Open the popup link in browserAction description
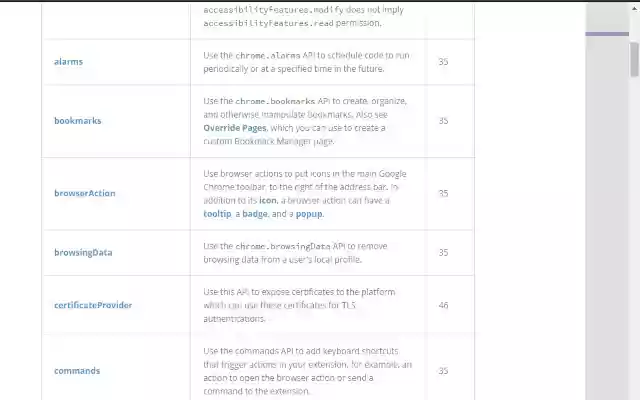 coord(309,214)
